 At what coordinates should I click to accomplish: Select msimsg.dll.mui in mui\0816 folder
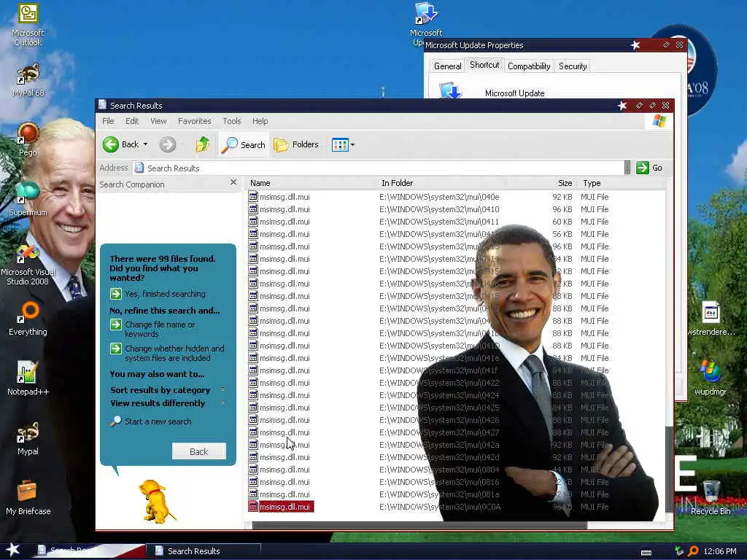(279, 482)
